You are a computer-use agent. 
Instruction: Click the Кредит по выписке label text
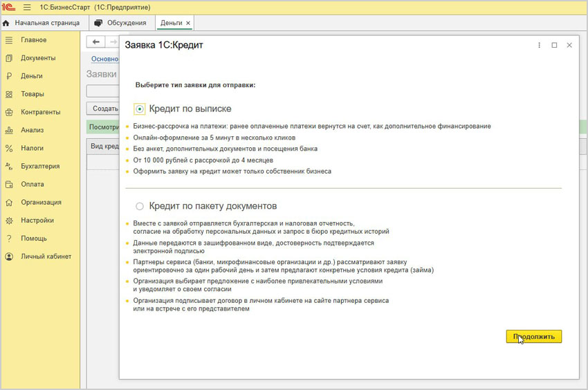click(190, 109)
